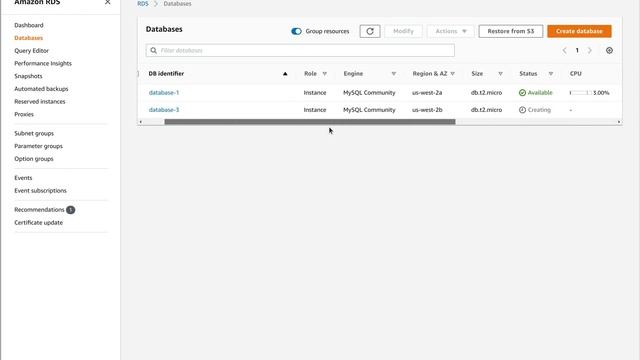Open Event subscriptions
Screen dimensions: 640x360
(40, 191)
